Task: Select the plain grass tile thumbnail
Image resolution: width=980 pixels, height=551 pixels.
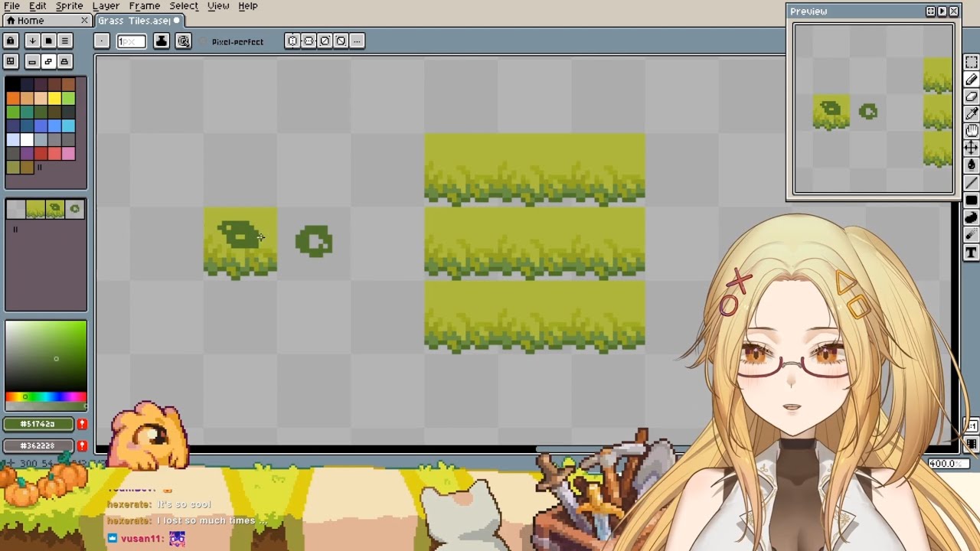Action: pyautogui.click(x=35, y=209)
